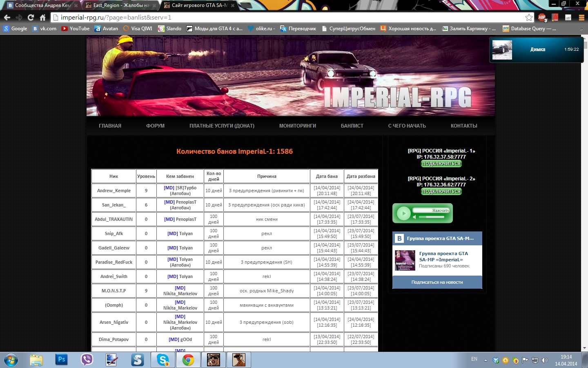Select nickname Andrew_Kemple in the ban table
Image resolution: width=588 pixels, height=368 pixels.
click(x=114, y=191)
